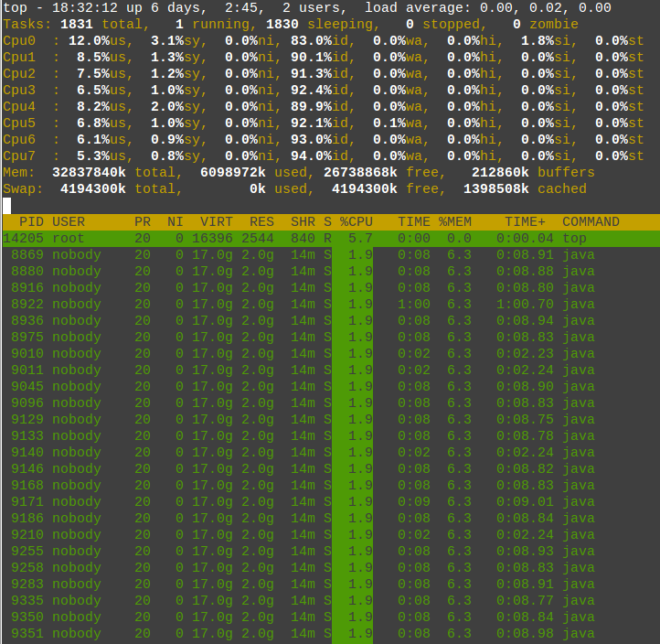Select PID 9255 process
Screen dimensions: 660x644
[330, 551]
